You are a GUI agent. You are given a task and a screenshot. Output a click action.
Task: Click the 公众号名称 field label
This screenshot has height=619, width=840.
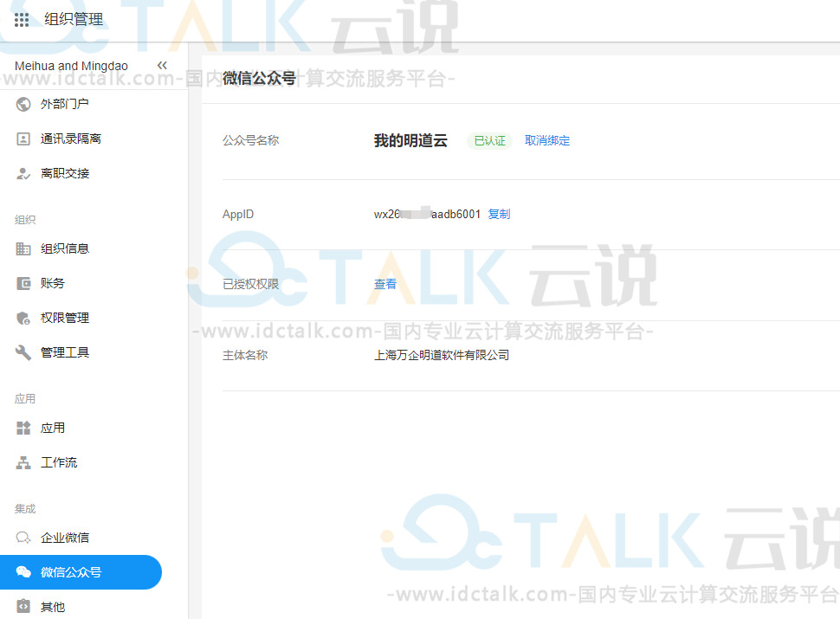251,141
